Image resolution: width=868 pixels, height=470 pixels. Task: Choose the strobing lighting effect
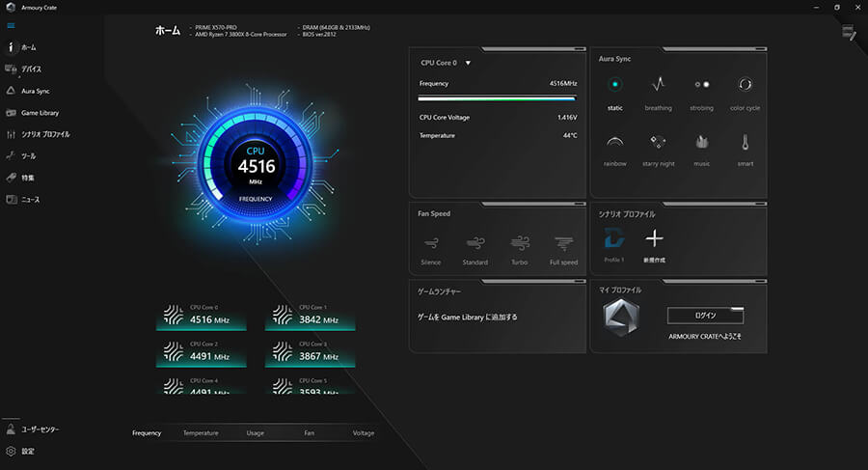tap(701, 86)
